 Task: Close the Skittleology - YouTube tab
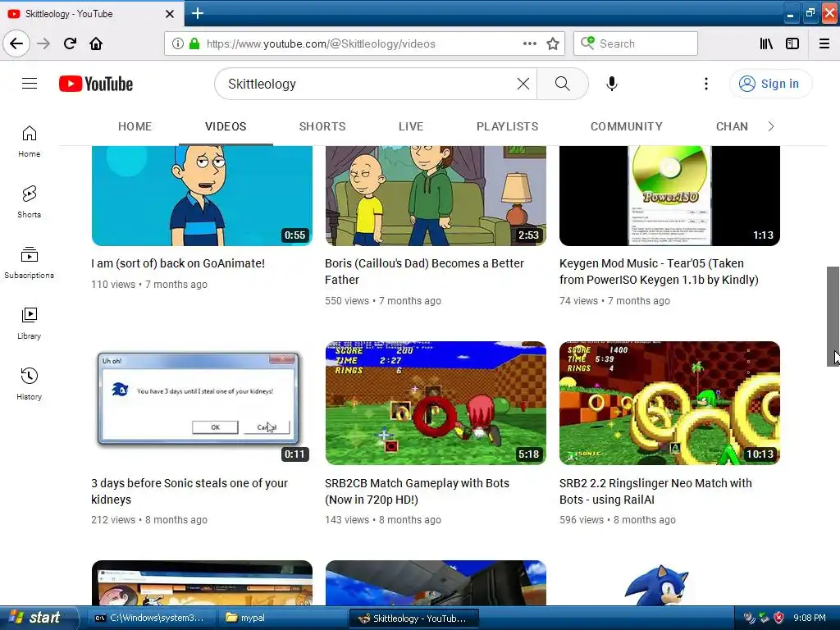(170, 14)
